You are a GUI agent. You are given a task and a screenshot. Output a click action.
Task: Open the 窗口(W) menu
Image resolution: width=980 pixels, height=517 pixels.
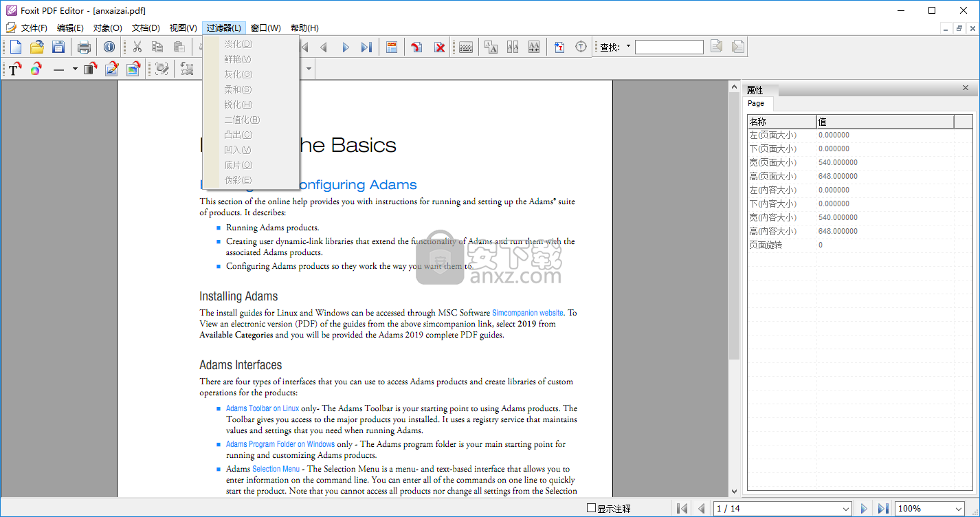coord(266,28)
